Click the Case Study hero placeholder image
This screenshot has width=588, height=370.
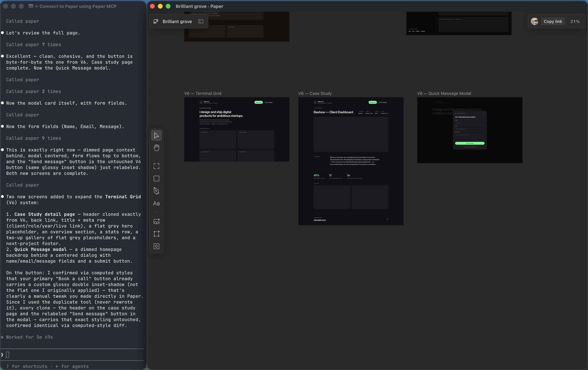351,134
